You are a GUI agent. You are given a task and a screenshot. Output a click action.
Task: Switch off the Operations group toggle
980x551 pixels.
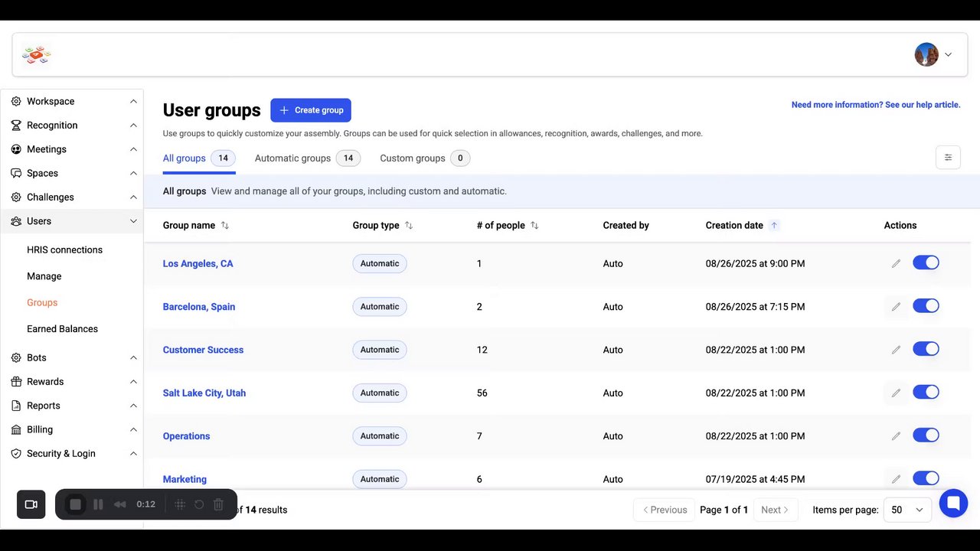click(x=926, y=435)
